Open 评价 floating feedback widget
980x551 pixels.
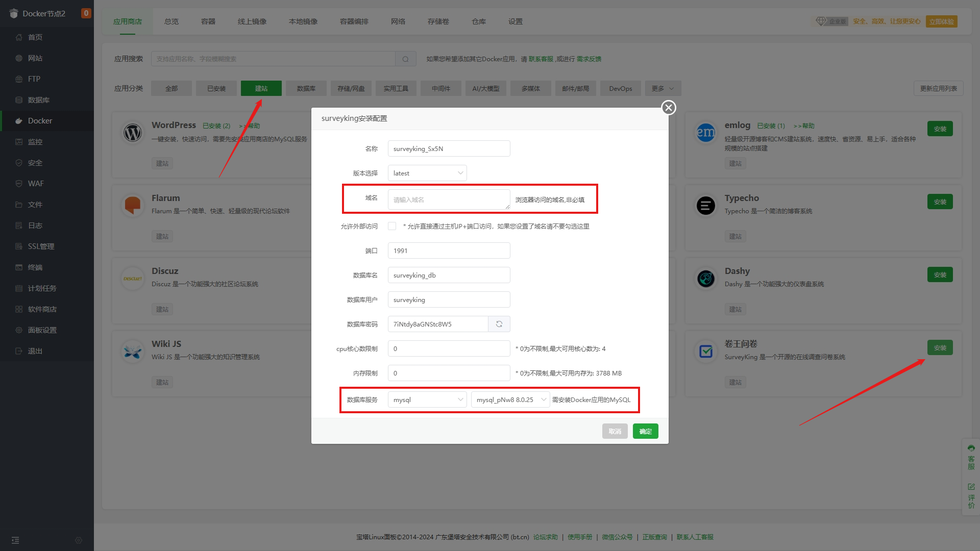tap(971, 496)
